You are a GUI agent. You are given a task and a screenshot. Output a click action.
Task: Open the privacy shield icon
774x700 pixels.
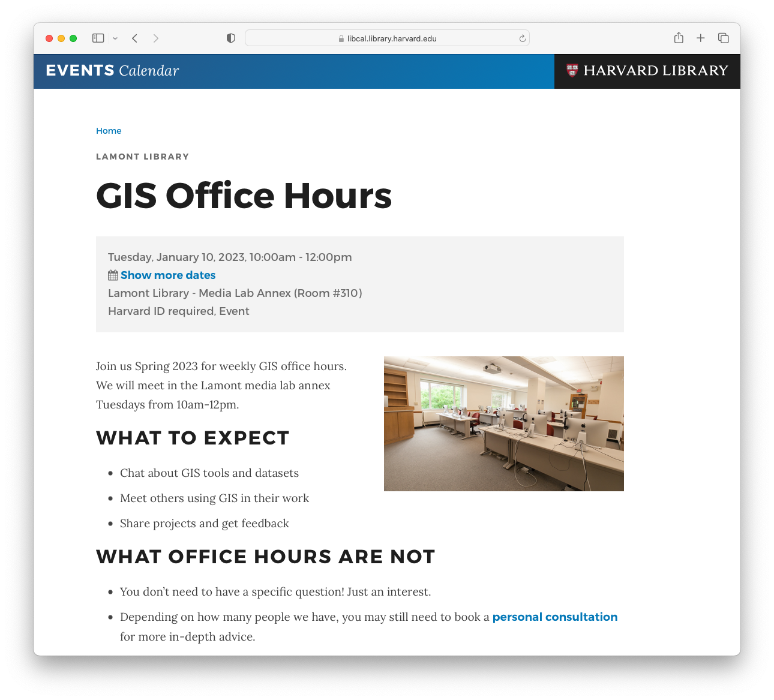pyautogui.click(x=231, y=38)
